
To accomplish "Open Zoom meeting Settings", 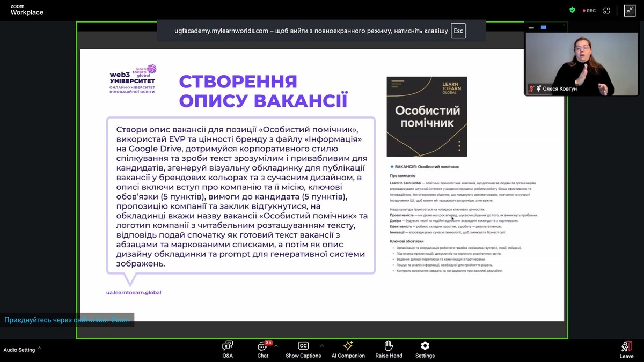I will point(425,349).
